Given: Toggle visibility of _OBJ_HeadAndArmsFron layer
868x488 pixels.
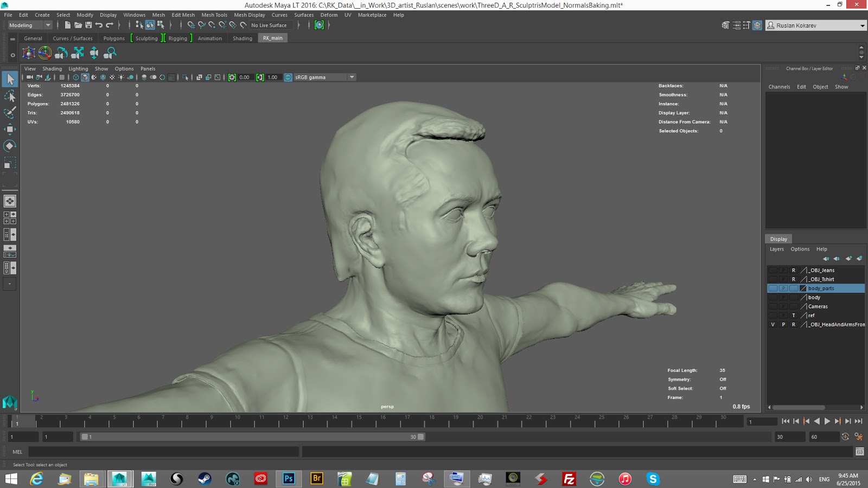Looking at the screenshot, I should click(773, 324).
